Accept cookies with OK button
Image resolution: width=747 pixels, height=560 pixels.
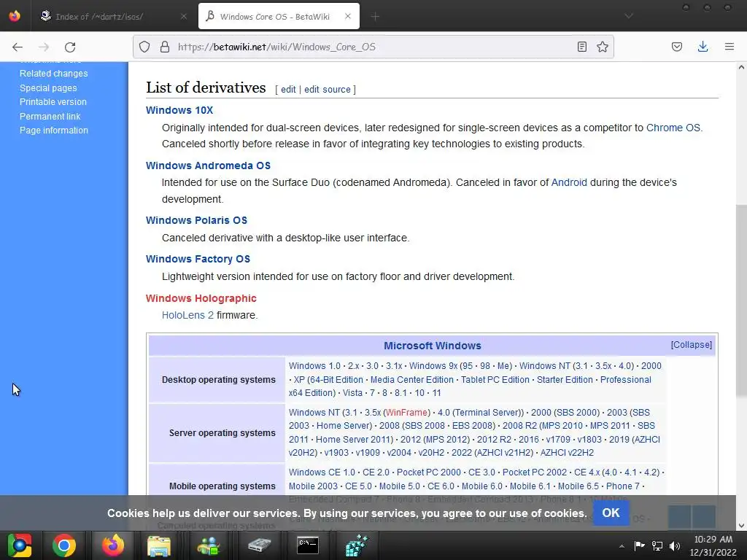click(611, 513)
